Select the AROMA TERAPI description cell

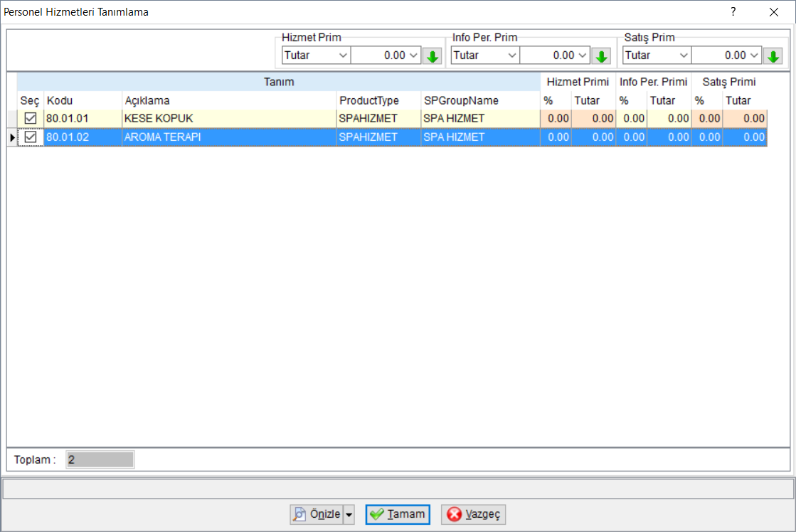click(229, 137)
